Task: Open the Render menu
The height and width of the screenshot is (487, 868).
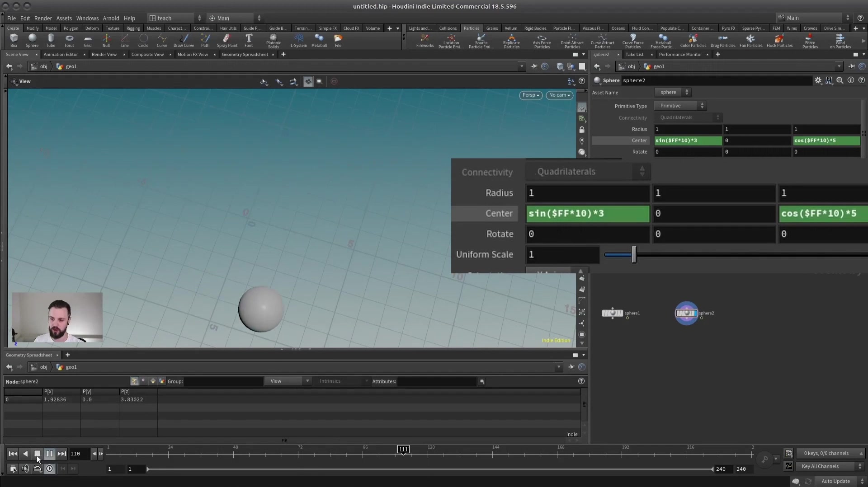Action: 43,18
